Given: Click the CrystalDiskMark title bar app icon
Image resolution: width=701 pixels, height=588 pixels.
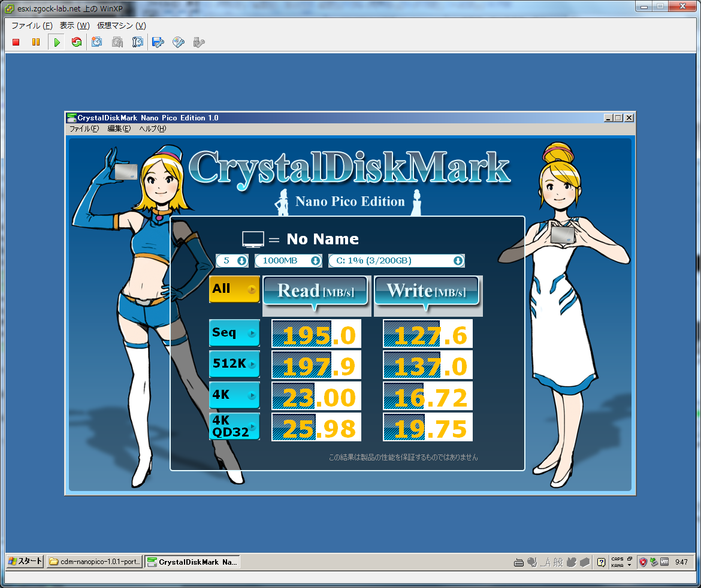Looking at the screenshot, I should point(71,118).
